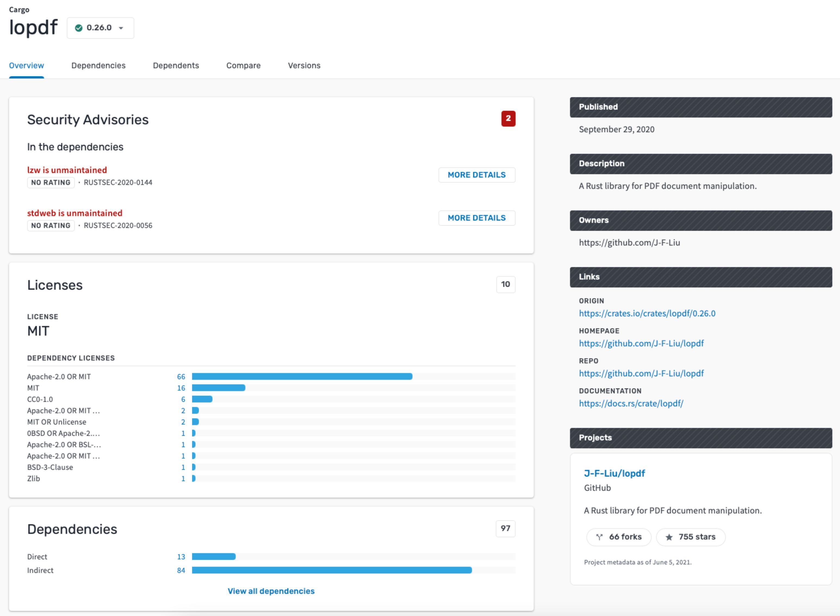
Task: Open the 'lzw is unmaintained' advisory link
Action: [67, 170]
